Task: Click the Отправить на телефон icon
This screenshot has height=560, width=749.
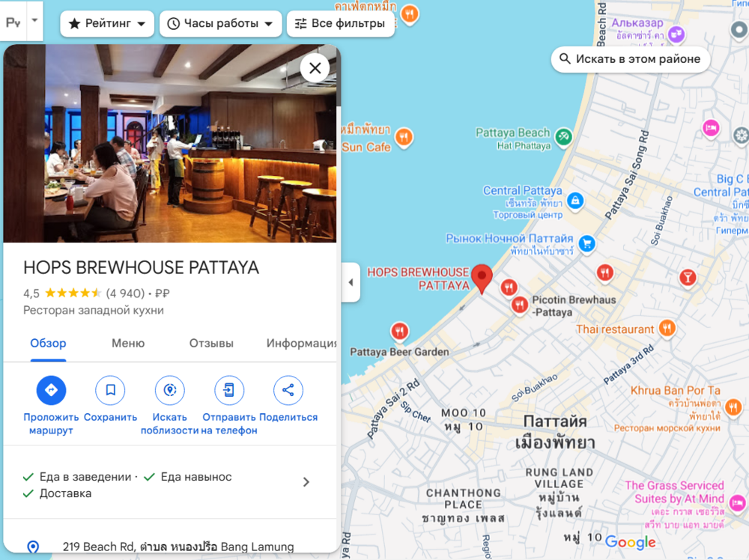Action: (229, 390)
